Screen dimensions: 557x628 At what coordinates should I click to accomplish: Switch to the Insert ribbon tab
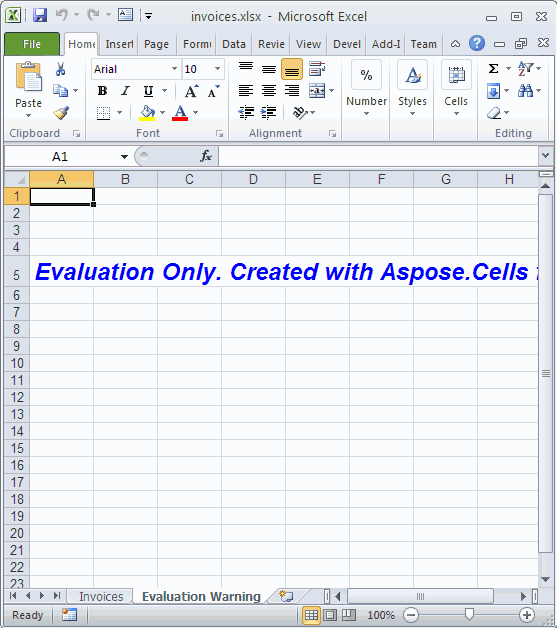(x=119, y=44)
